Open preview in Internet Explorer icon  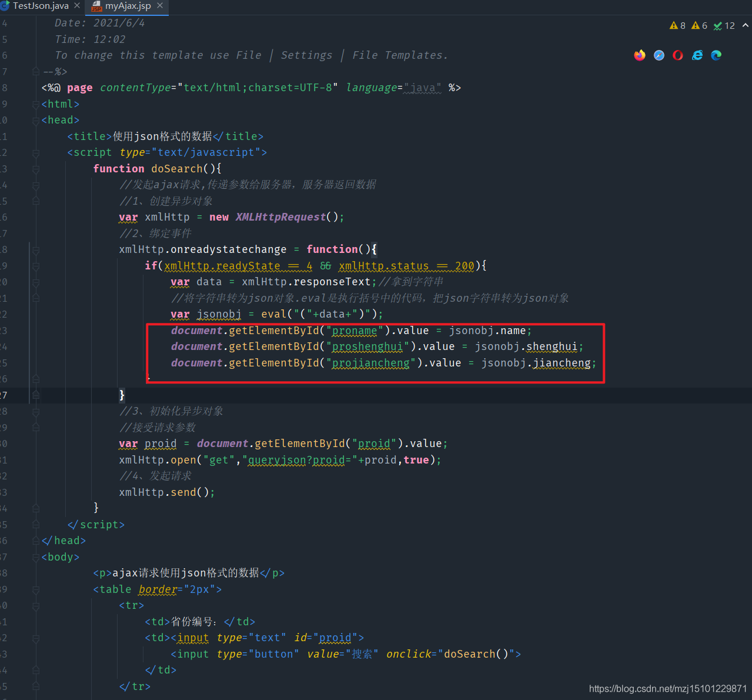tap(697, 55)
